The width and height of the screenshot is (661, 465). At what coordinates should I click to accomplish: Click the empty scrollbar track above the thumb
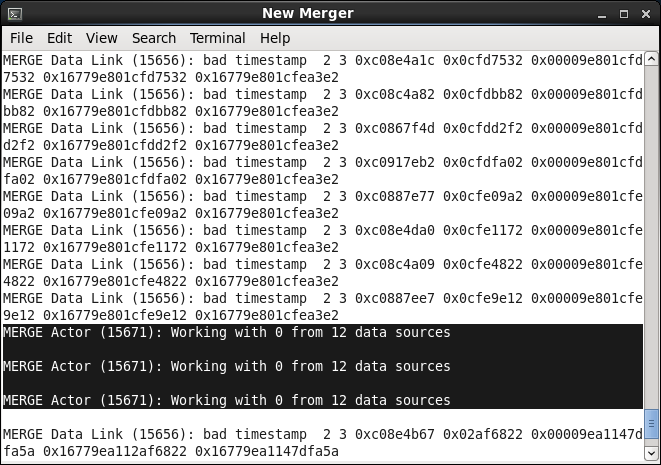[651, 230]
